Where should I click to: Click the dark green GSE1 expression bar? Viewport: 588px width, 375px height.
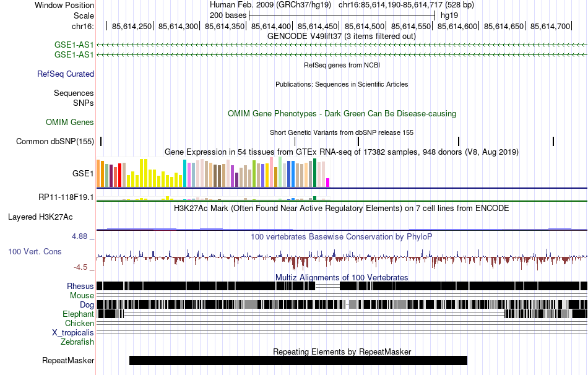point(314,173)
